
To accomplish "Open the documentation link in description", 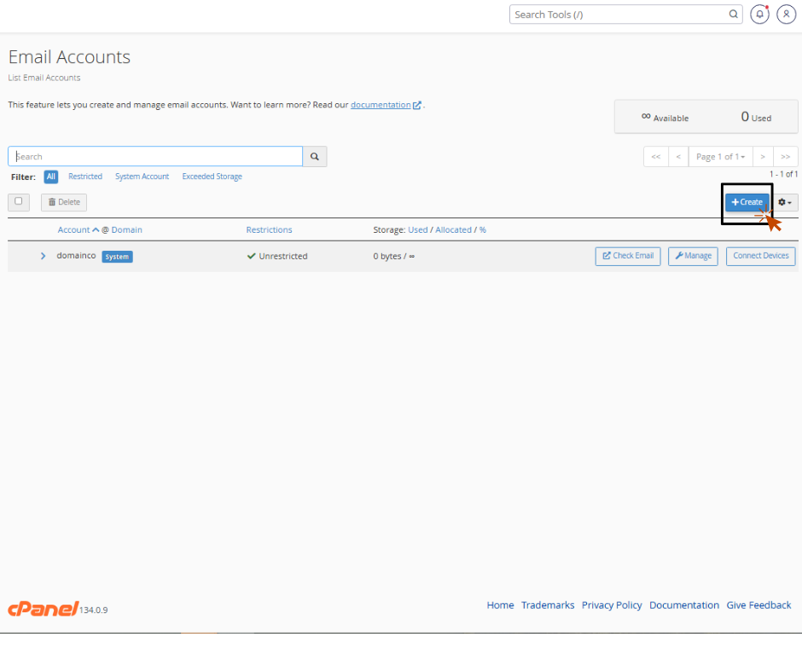I will [381, 105].
